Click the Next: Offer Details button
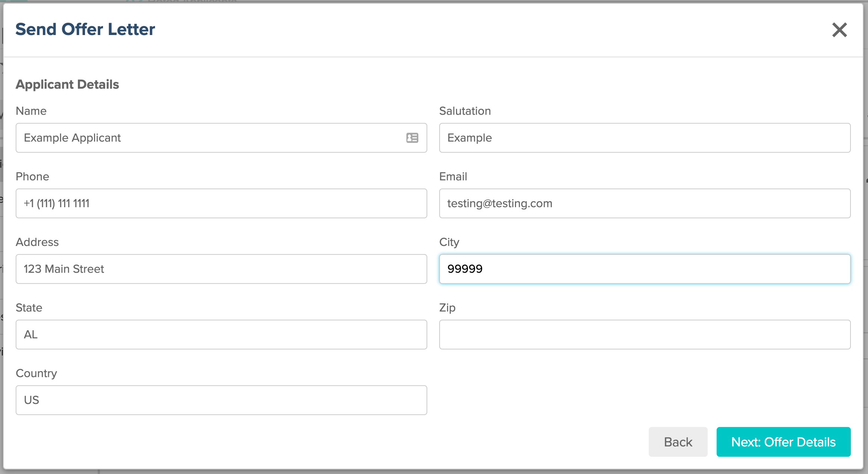The width and height of the screenshot is (868, 474). click(x=783, y=442)
